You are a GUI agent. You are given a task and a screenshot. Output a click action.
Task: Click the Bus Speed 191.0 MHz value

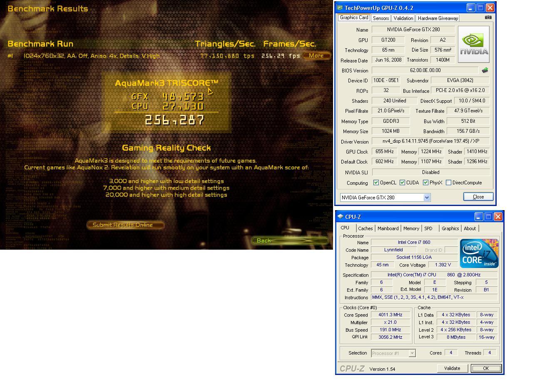(390, 330)
